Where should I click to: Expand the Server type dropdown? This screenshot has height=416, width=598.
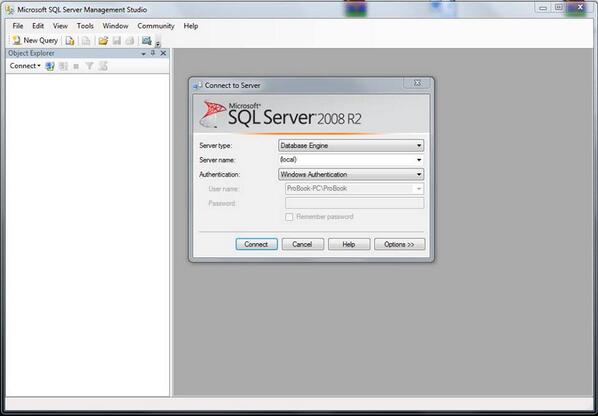(419, 146)
